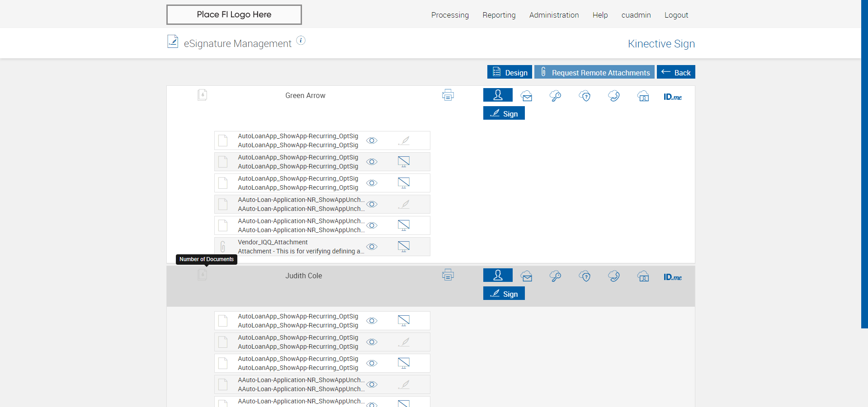
Task: View the first AutoLoanApp document under Green Arrow
Action: pos(372,140)
